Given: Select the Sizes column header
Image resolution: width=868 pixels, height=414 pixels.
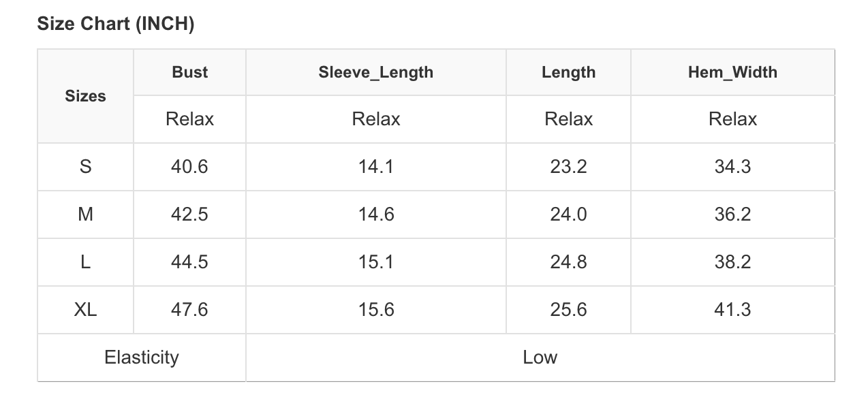Looking at the screenshot, I should point(85,96).
